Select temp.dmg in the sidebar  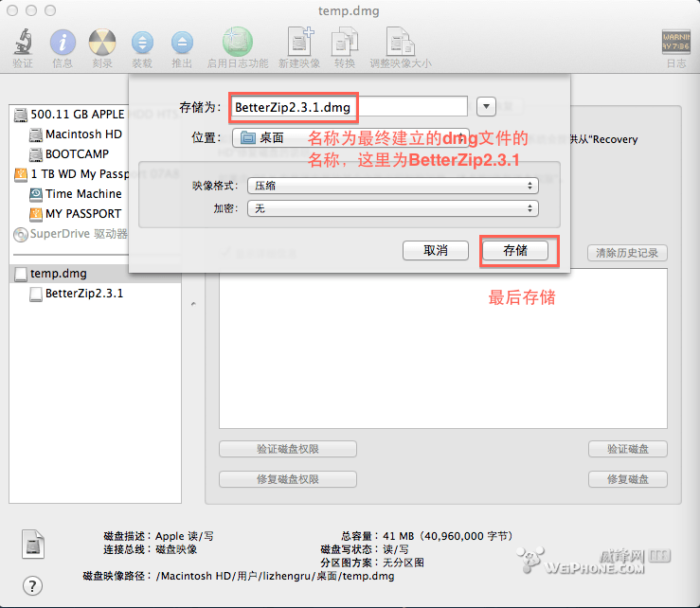point(95,274)
